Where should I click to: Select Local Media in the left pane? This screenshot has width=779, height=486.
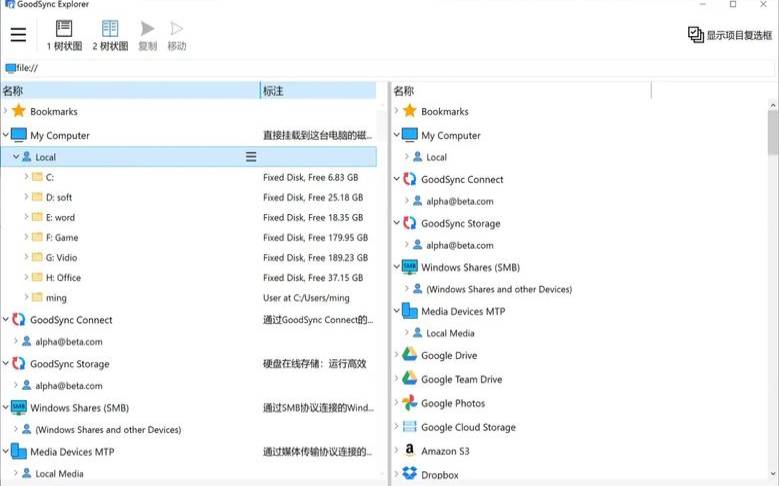59,474
